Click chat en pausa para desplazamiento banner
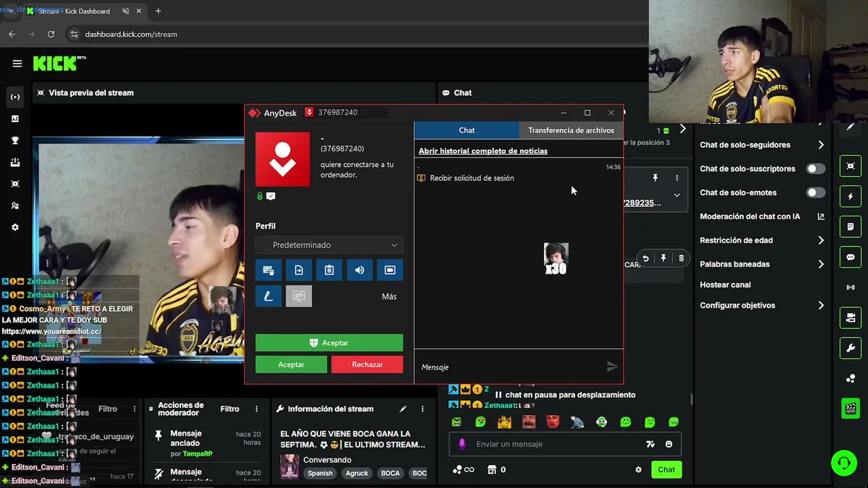Image resolution: width=868 pixels, height=488 pixels. pos(566,394)
